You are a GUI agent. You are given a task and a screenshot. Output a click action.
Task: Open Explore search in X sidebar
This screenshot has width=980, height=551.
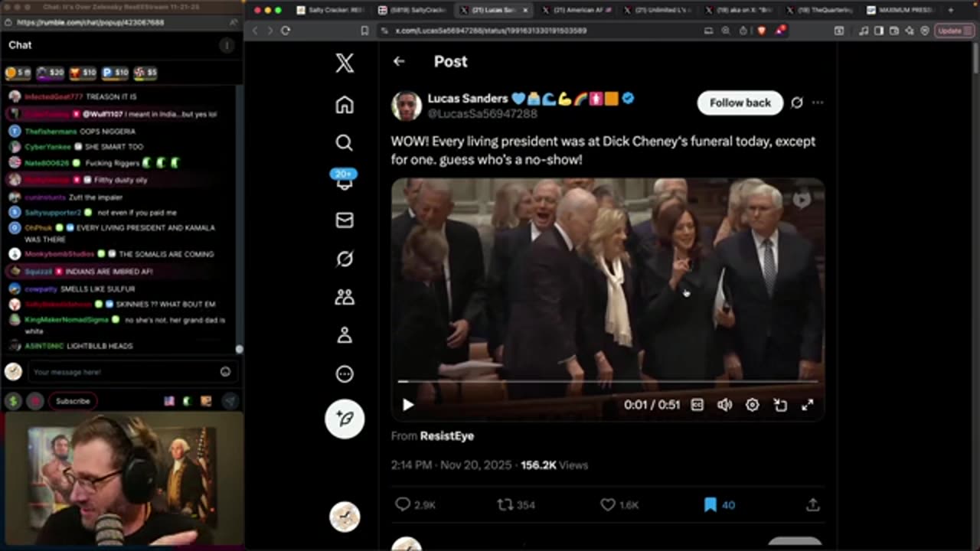(345, 142)
